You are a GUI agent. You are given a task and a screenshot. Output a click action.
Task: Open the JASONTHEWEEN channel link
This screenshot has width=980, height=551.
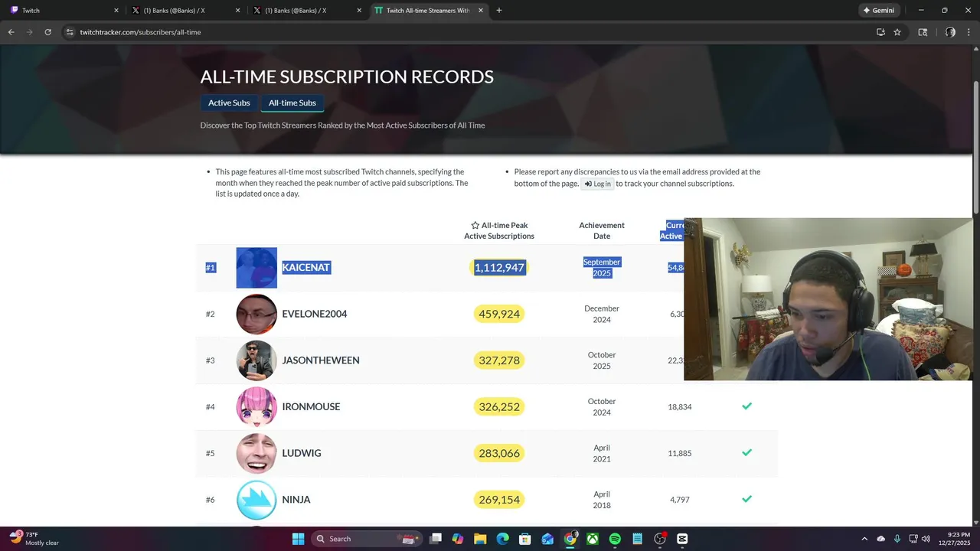[321, 360]
